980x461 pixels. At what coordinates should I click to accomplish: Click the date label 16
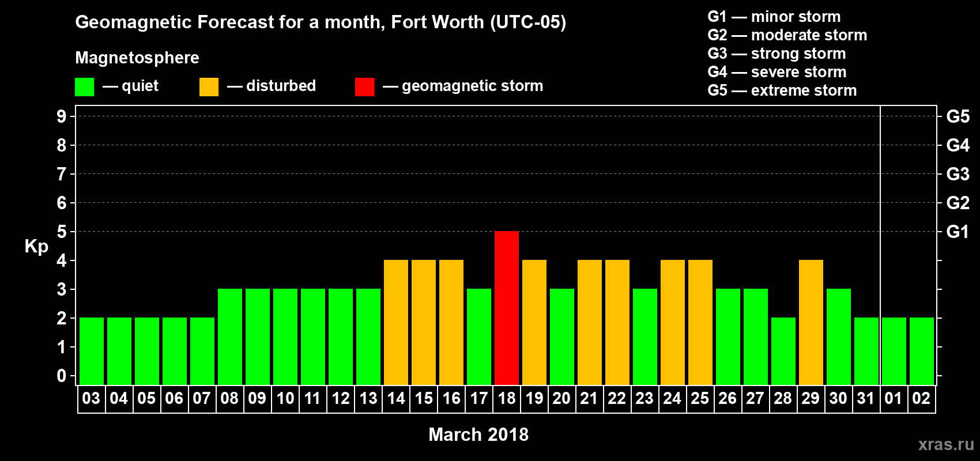tap(451, 399)
